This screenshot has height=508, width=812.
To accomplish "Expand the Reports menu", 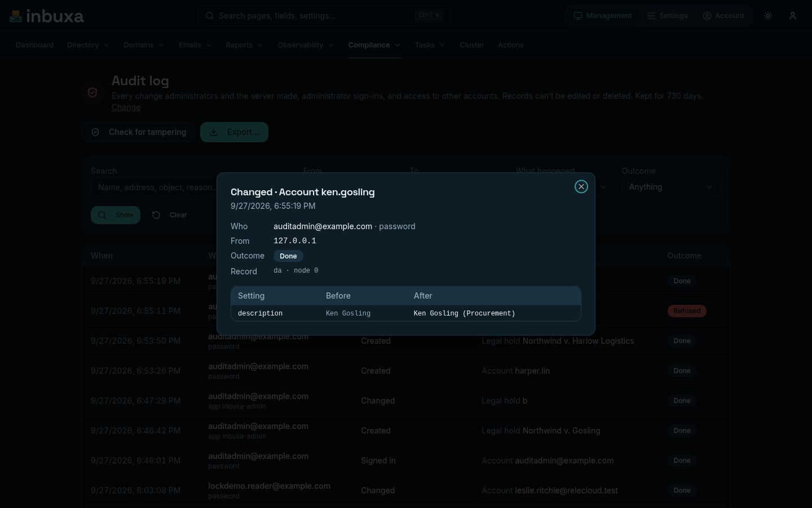I will (x=244, y=45).
